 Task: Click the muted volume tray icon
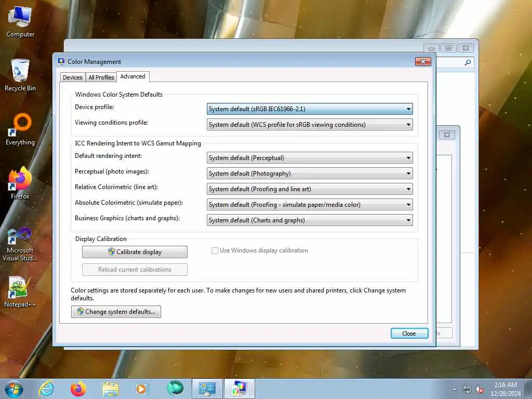[x=480, y=390]
